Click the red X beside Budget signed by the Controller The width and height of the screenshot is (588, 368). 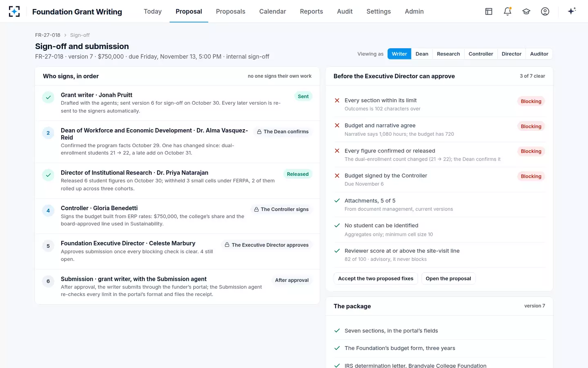point(337,175)
